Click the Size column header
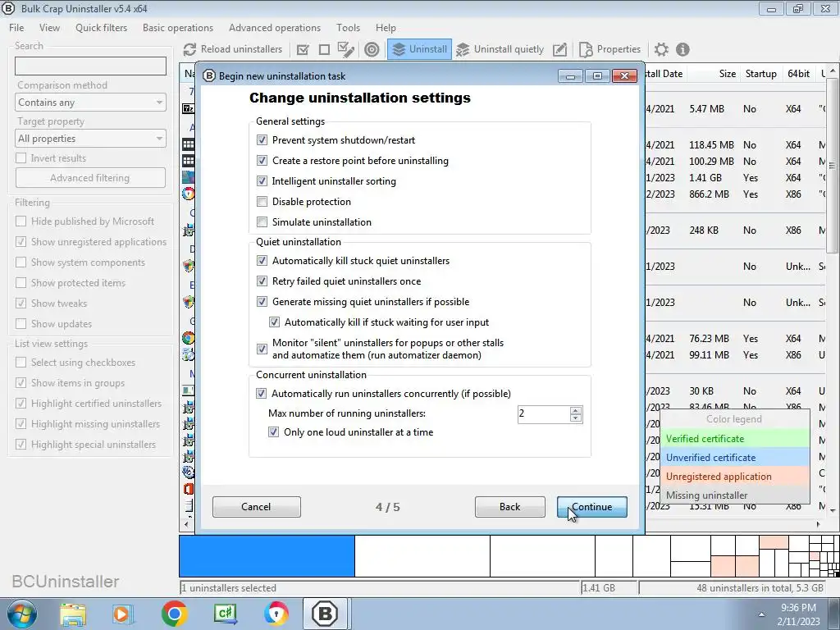This screenshot has height=630, width=840. (714, 74)
